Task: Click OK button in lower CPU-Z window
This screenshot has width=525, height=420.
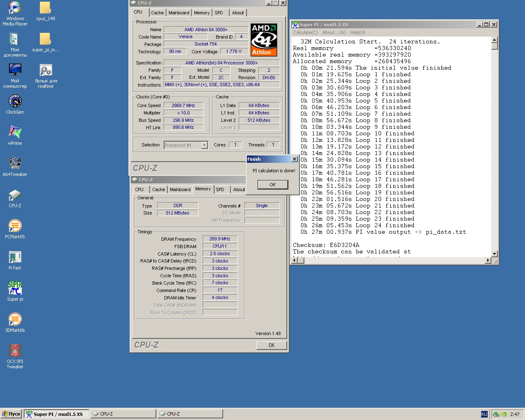Action: pyautogui.click(x=272, y=345)
